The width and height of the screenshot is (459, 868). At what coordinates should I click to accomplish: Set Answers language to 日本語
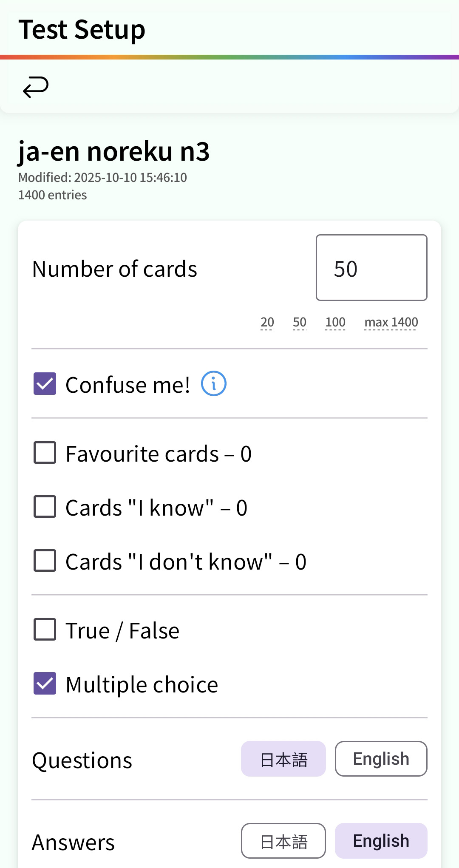point(283,841)
